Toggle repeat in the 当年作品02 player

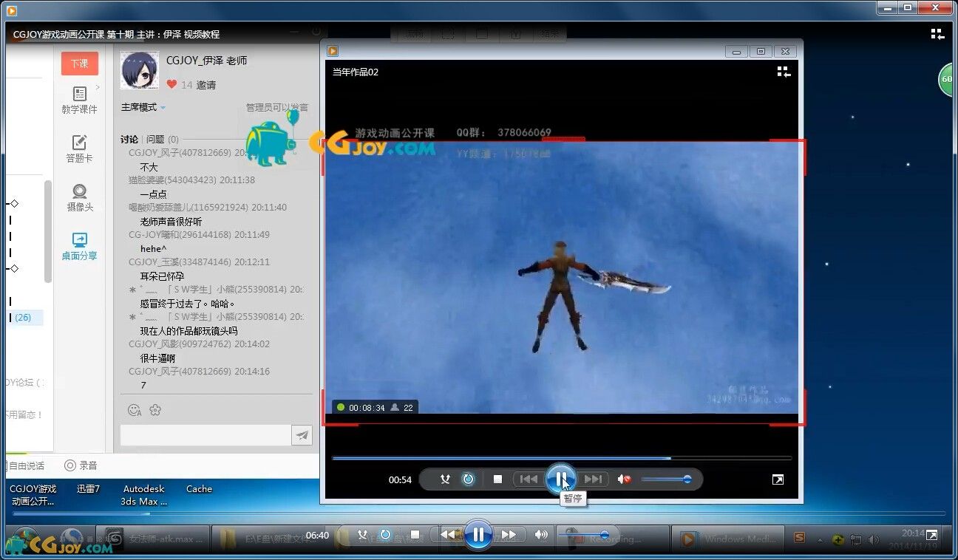[x=468, y=479]
